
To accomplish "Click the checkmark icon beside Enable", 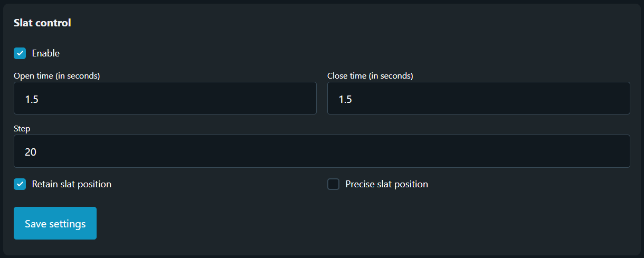I will 20,53.
